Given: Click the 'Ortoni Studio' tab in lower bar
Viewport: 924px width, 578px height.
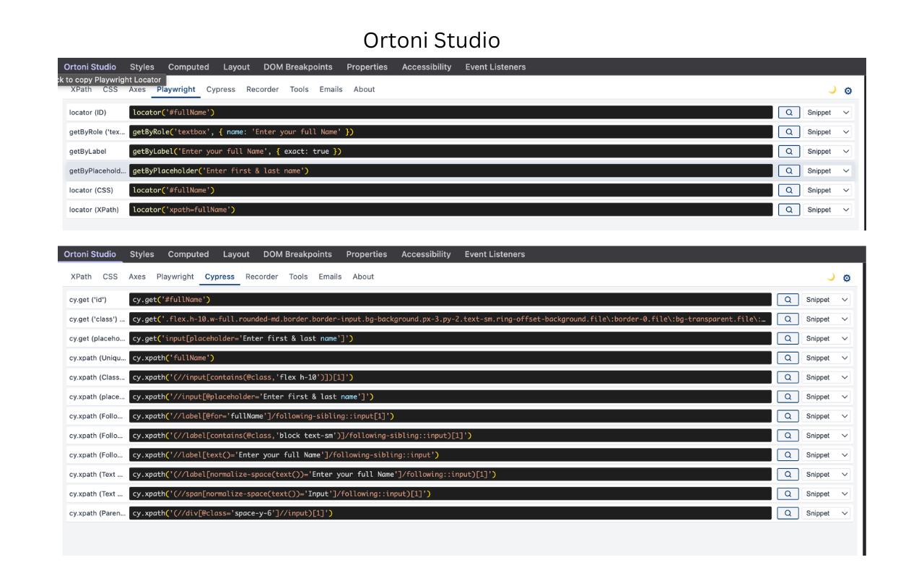Looking at the screenshot, I should (90, 254).
